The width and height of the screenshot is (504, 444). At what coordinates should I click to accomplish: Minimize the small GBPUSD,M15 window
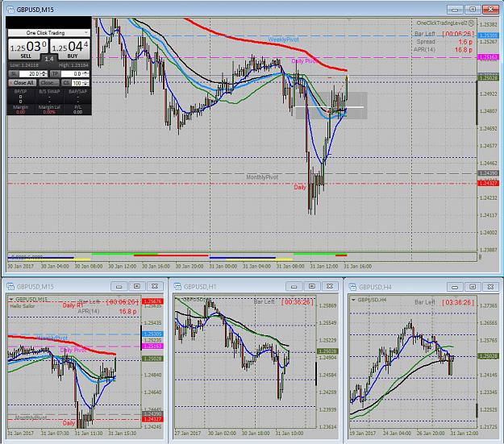click(119, 286)
